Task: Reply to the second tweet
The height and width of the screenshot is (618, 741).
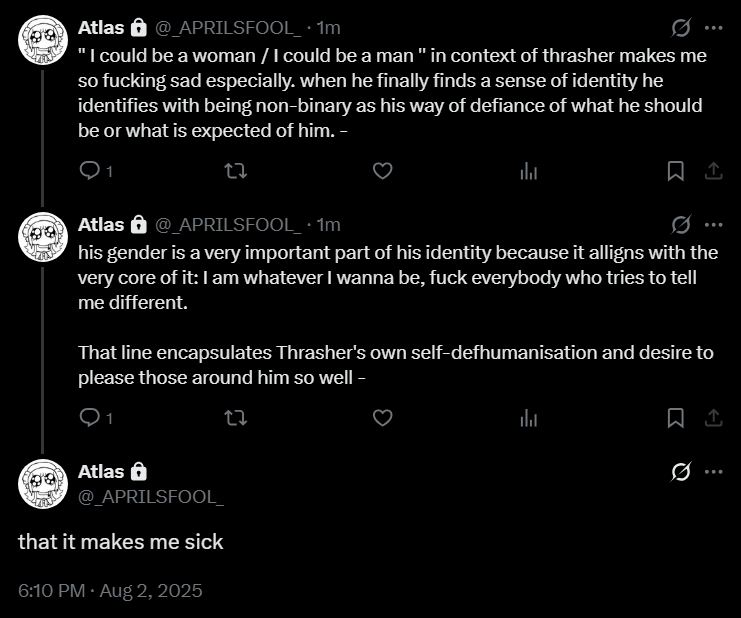Action: (x=90, y=417)
